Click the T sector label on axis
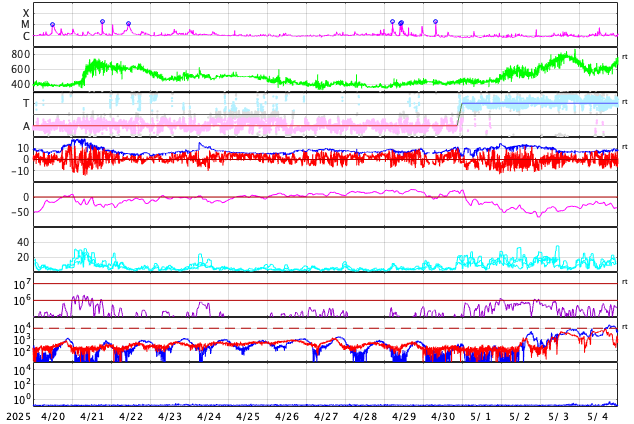 (26, 104)
